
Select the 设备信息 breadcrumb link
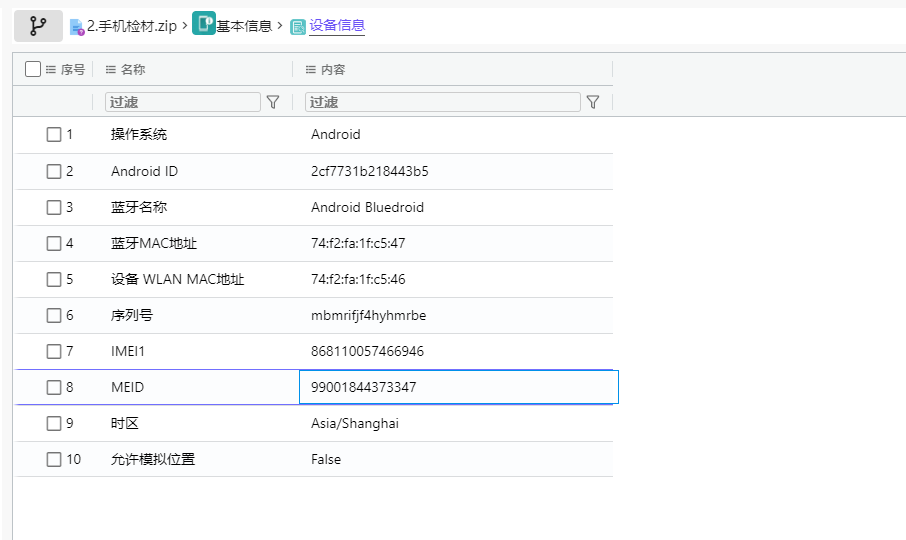(337, 25)
